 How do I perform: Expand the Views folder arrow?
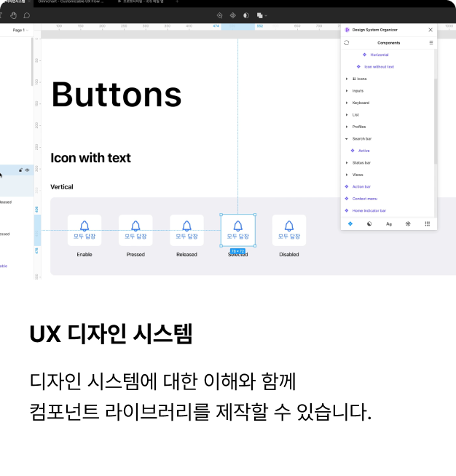coord(347,175)
